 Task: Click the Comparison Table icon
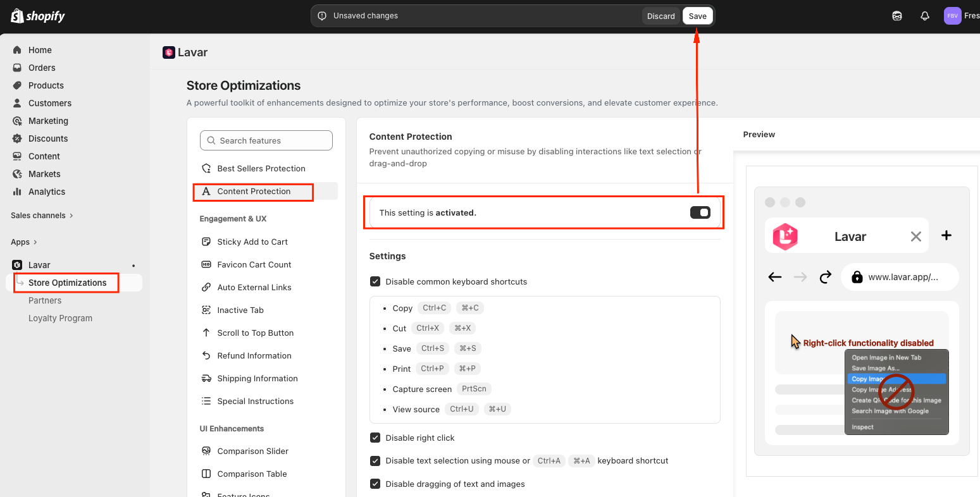[206, 474]
